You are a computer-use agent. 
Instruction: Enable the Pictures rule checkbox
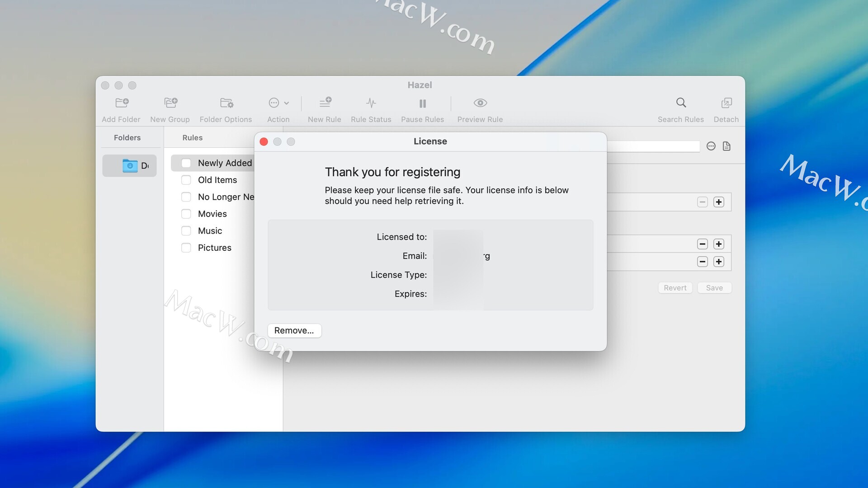click(x=186, y=248)
